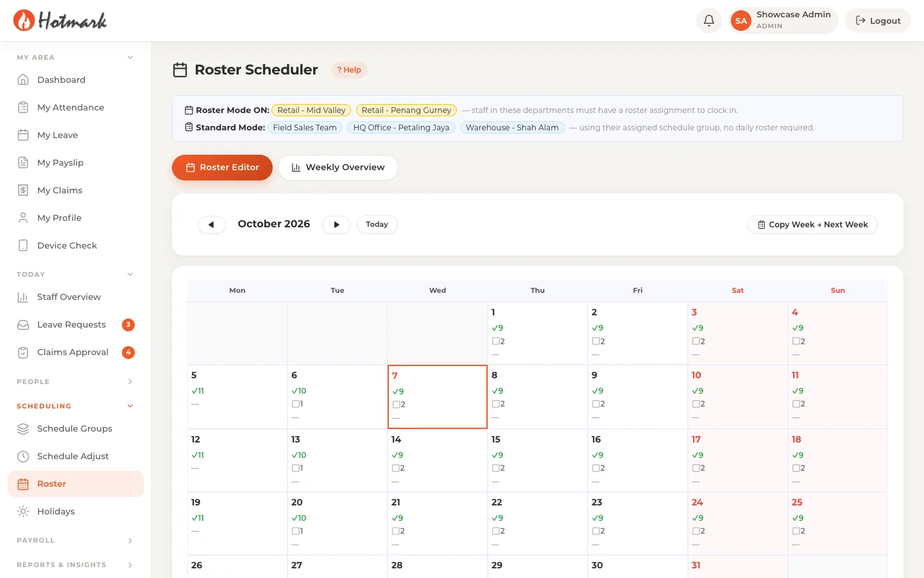
Task: Jump to Today in the calendar
Action: pyautogui.click(x=377, y=224)
